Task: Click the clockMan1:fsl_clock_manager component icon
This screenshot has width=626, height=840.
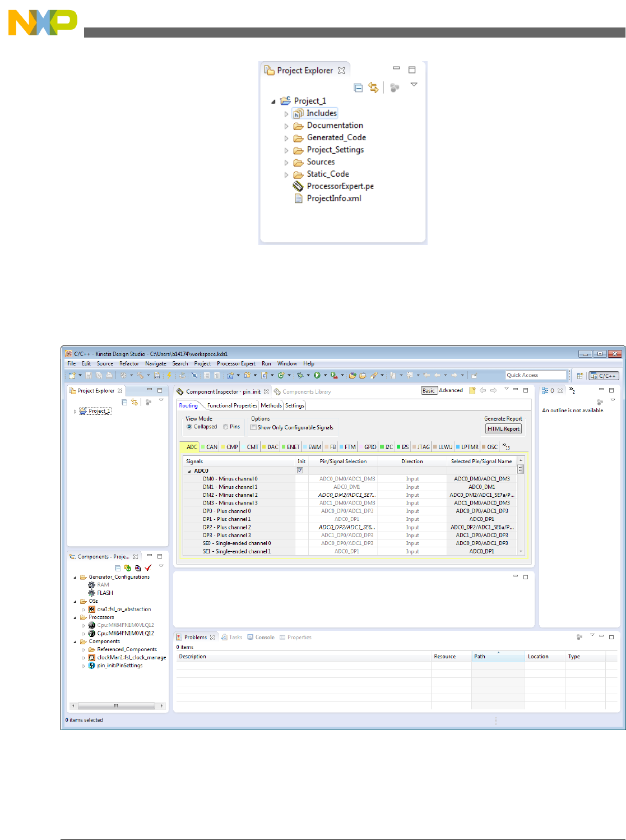Action: 92,657
